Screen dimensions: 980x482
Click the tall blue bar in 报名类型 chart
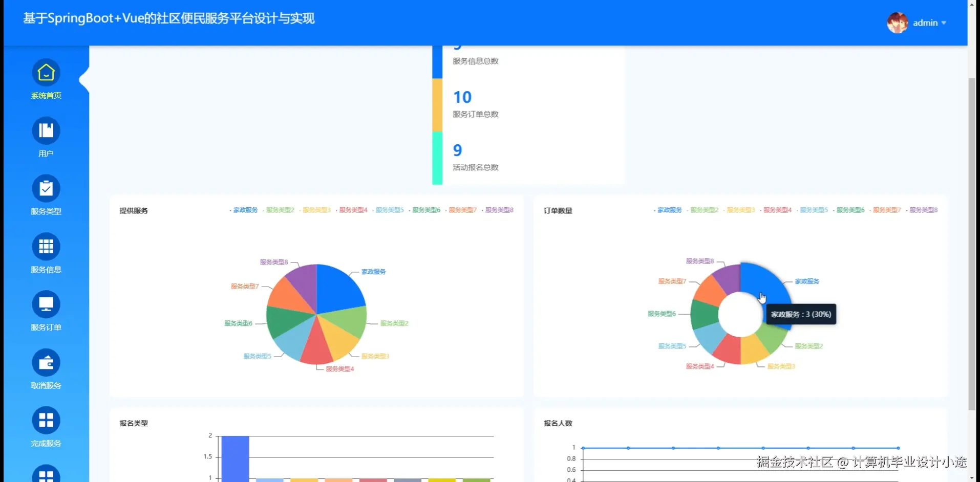(235, 458)
